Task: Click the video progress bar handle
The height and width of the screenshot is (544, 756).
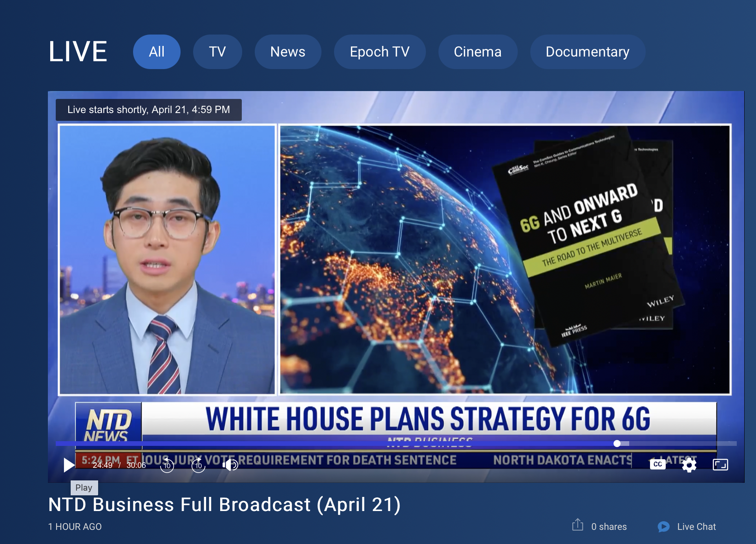Action: [617, 444]
